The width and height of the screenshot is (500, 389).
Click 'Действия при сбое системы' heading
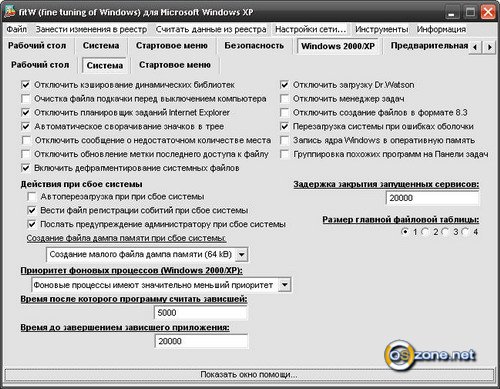(x=81, y=184)
